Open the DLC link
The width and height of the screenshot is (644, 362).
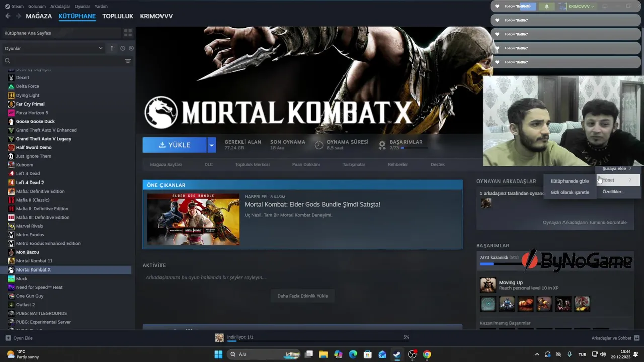[209, 164]
